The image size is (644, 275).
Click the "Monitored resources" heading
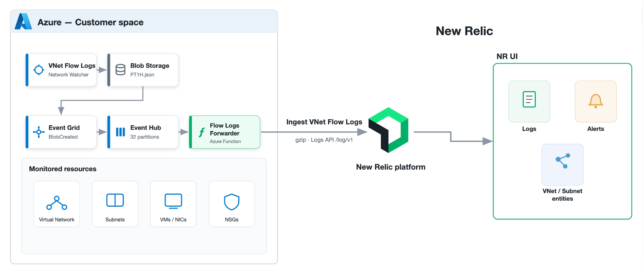(x=63, y=169)
